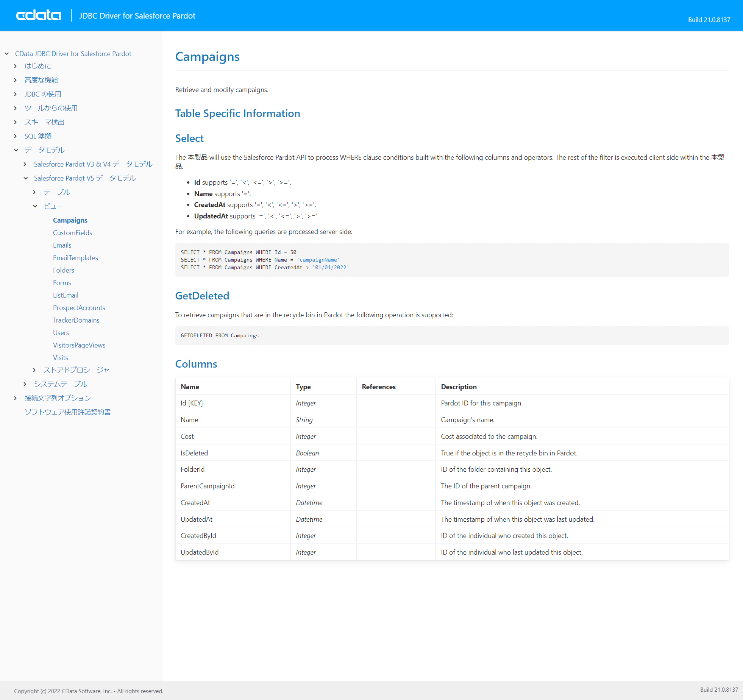Open the CustomFields view page

[72, 233]
